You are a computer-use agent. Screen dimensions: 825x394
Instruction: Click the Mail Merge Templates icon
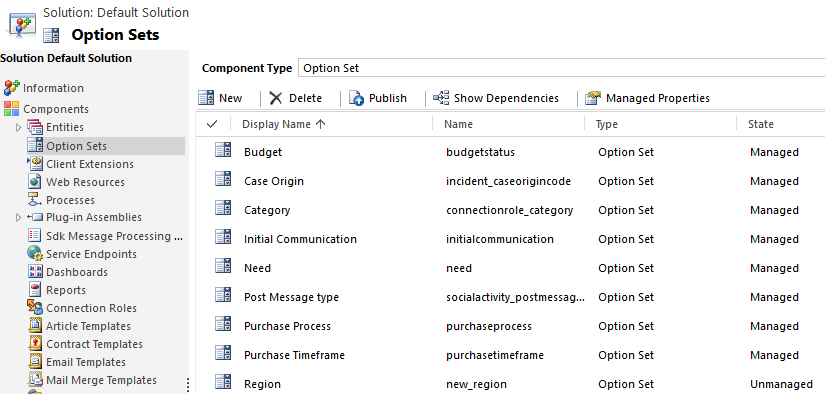pyautogui.click(x=35, y=379)
